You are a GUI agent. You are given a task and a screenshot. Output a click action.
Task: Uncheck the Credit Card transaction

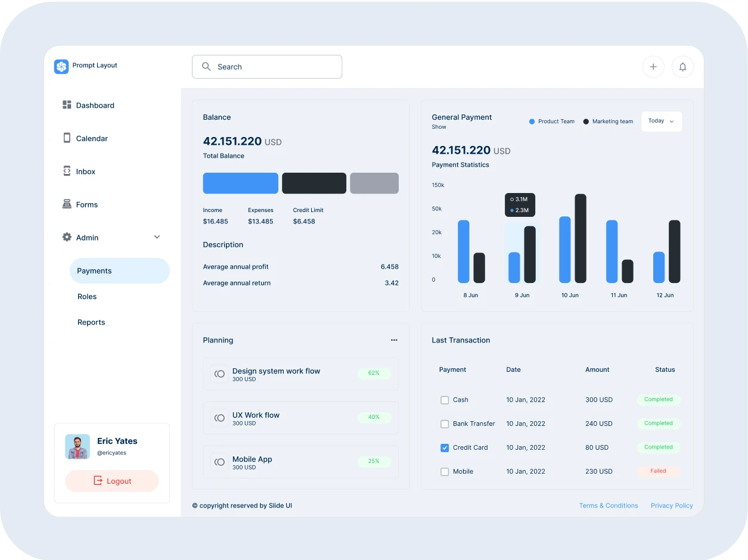click(x=445, y=447)
